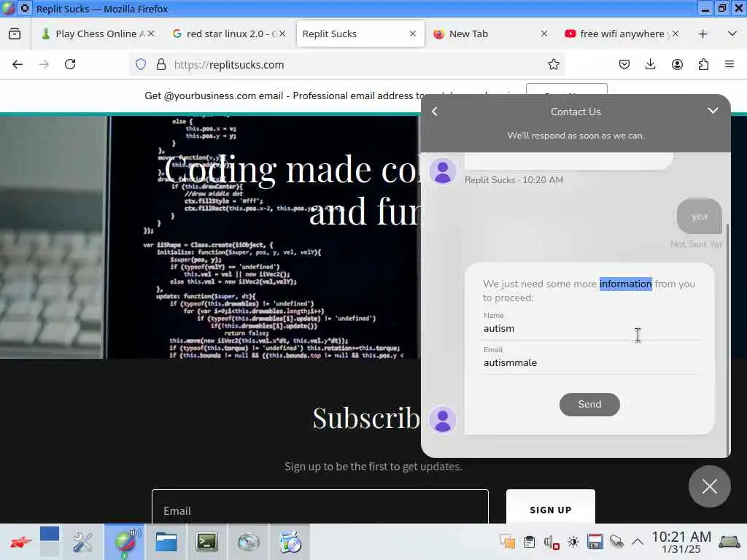Send the contact information form
Image resolution: width=747 pixels, height=560 pixels.
pos(589,404)
